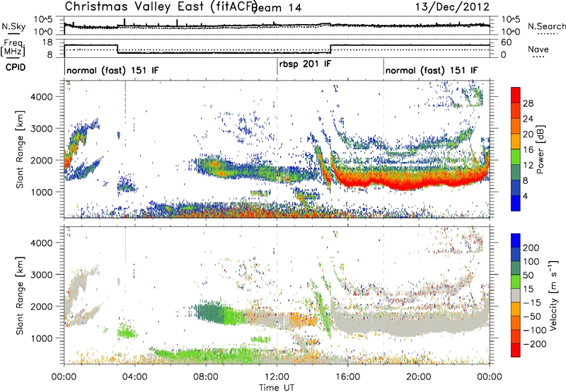566x392 pixels.
Task: Click the 'Christmas Valley East (fitACF)' title
Action: (x=161, y=7)
